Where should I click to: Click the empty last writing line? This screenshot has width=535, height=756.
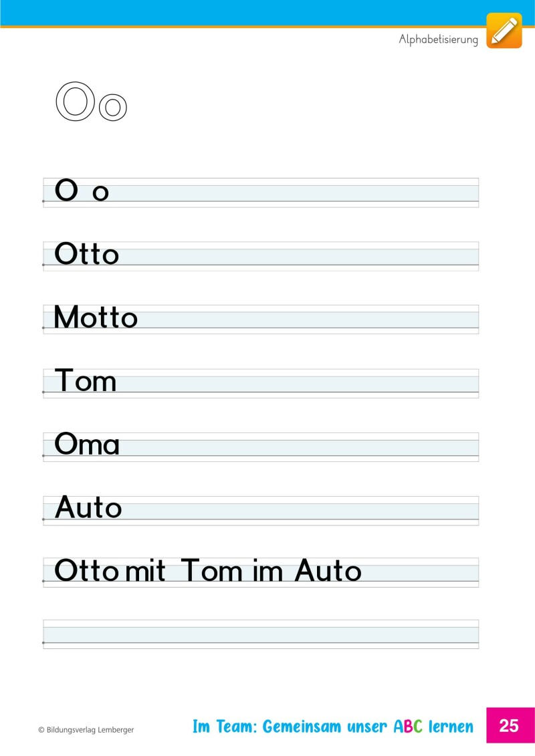[x=261, y=634]
